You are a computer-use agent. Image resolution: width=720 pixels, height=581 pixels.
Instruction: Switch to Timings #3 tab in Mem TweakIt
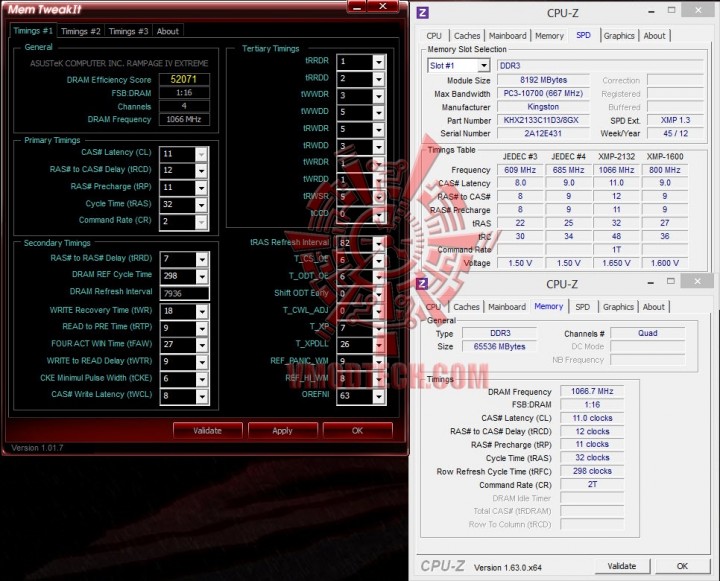[129, 31]
